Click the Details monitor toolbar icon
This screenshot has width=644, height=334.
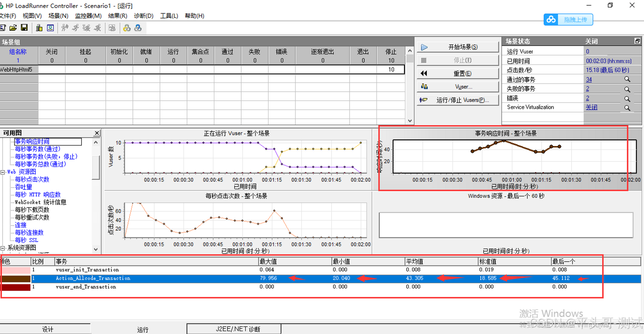point(50,28)
